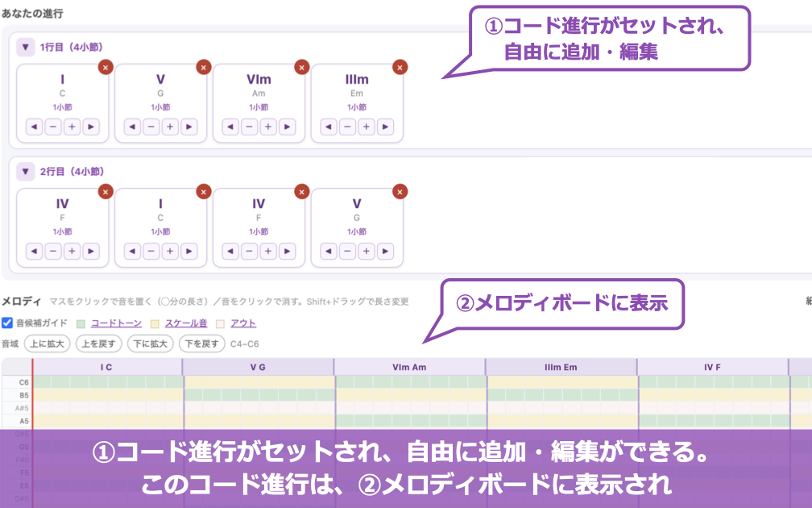
Task: Move the 2行目 I chord card right
Action: 189,252
